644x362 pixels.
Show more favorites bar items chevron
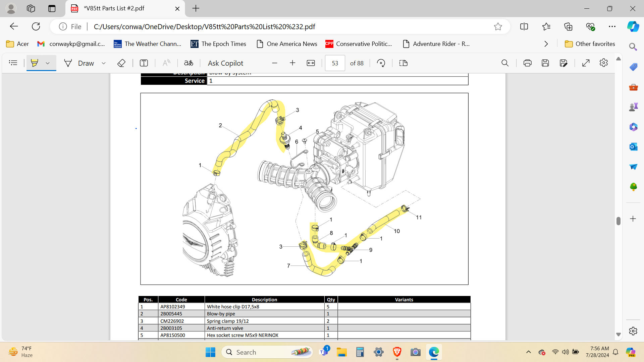[x=546, y=44]
